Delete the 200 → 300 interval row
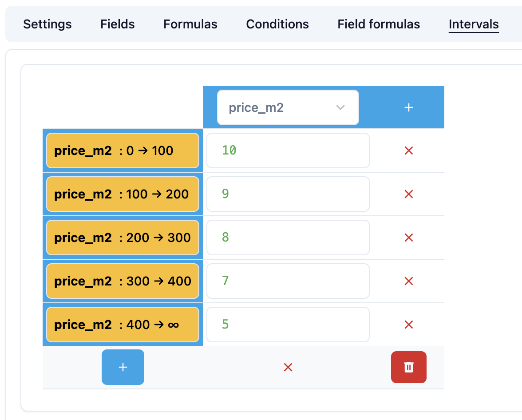Screen dimensions: 522x420 [409, 238]
